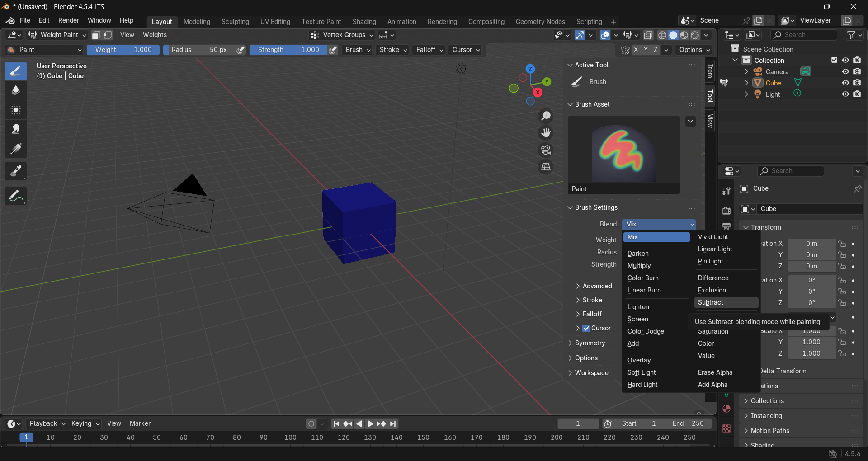Switch to rendered viewport shading
This screenshot has height=461, width=868.
pyautogui.click(x=695, y=35)
